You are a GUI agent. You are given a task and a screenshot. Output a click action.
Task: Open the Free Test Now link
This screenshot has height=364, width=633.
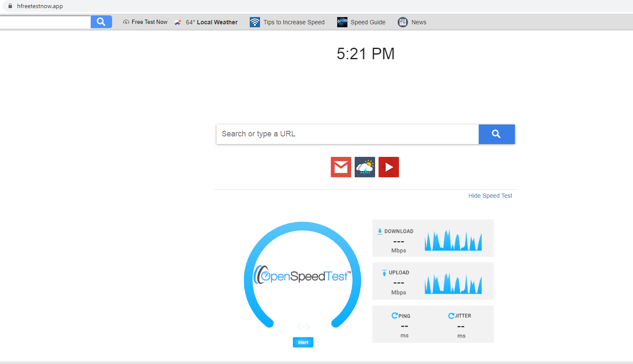[150, 22]
